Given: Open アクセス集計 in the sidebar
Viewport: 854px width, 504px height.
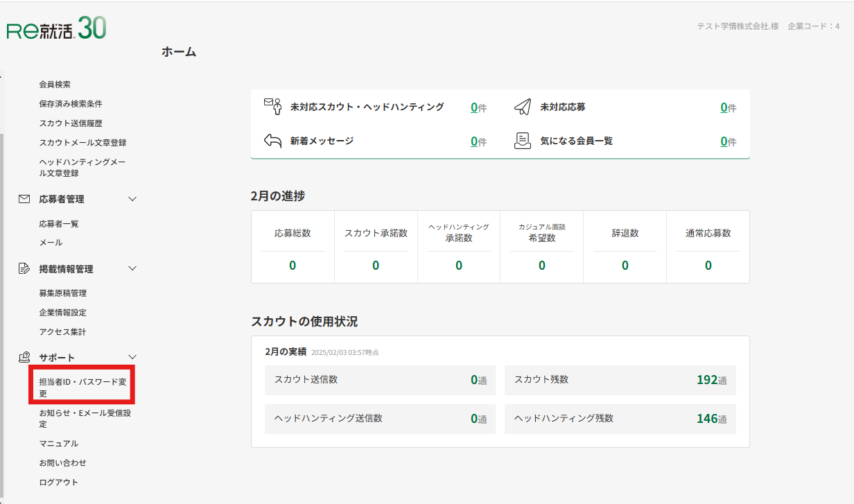Looking at the screenshot, I should pyautogui.click(x=63, y=332).
